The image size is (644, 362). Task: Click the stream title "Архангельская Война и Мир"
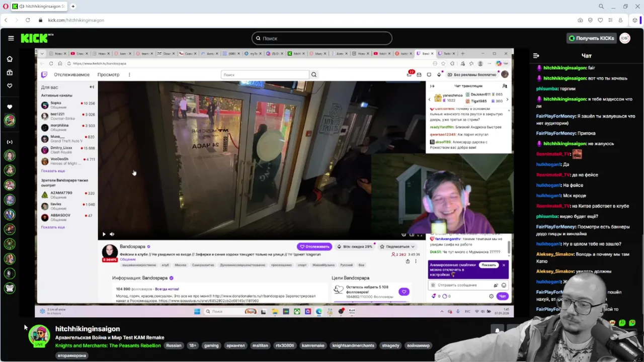click(x=110, y=337)
